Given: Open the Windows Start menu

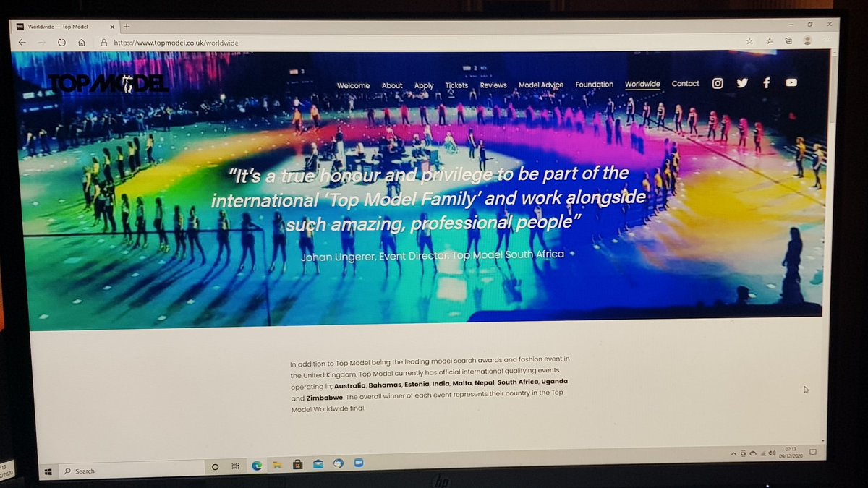Looking at the screenshot, I should click(x=48, y=471).
